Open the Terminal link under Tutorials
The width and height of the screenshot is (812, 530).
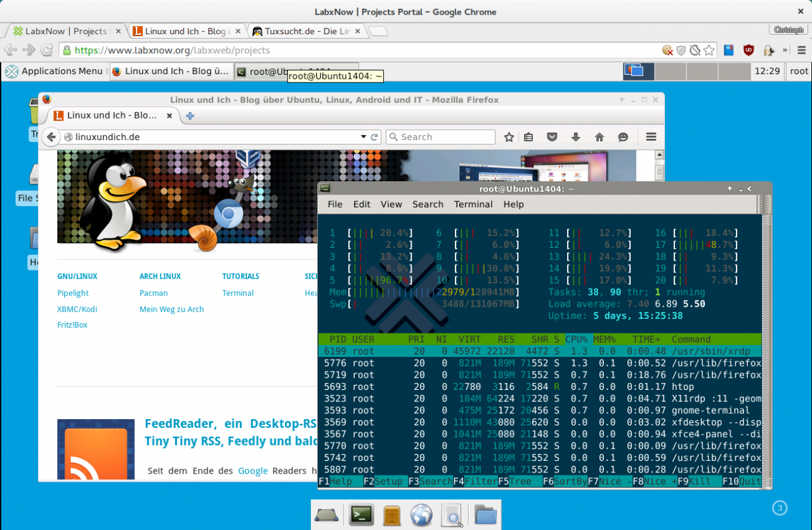238,293
